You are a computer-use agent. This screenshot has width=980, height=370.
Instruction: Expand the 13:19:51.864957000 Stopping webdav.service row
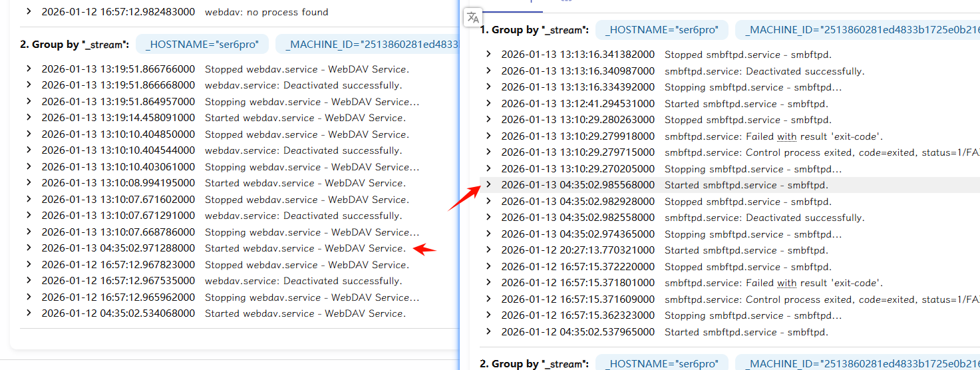pyautogui.click(x=29, y=101)
